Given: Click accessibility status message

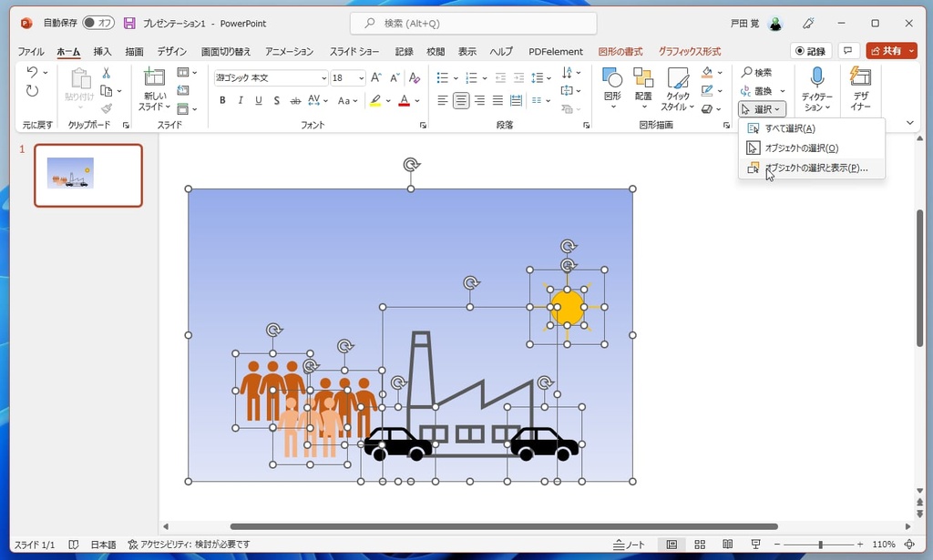Looking at the screenshot, I should click(x=190, y=544).
